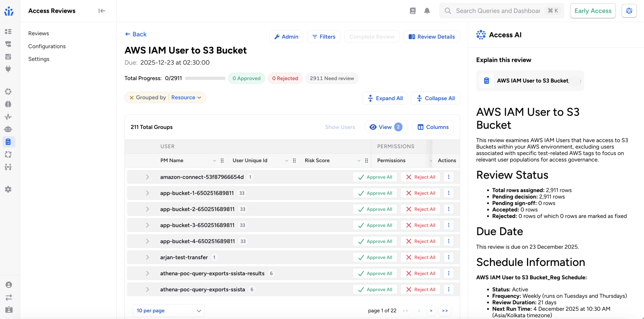Toggle Show Users button
The height and width of the screenshot is (319, 644).
click(x=340, y=127)
